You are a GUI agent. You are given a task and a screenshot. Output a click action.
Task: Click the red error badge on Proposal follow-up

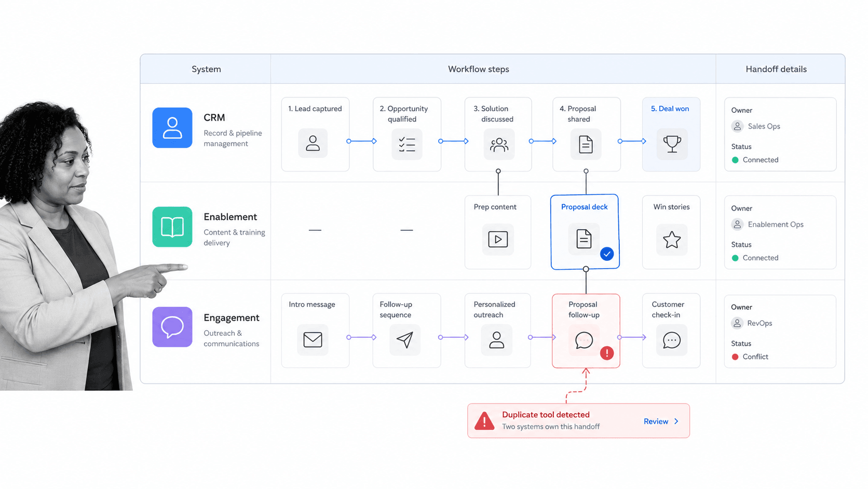click(607, 353)
